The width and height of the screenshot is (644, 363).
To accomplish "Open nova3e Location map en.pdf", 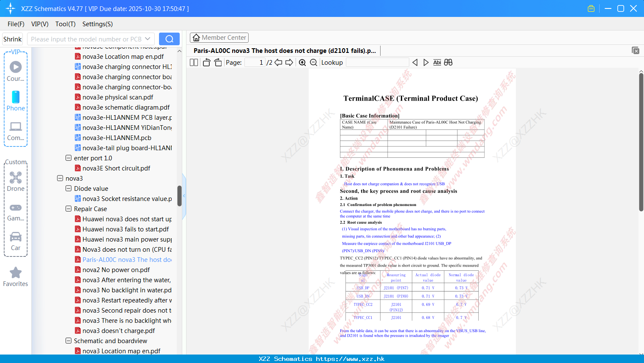I will pos(123,56).
